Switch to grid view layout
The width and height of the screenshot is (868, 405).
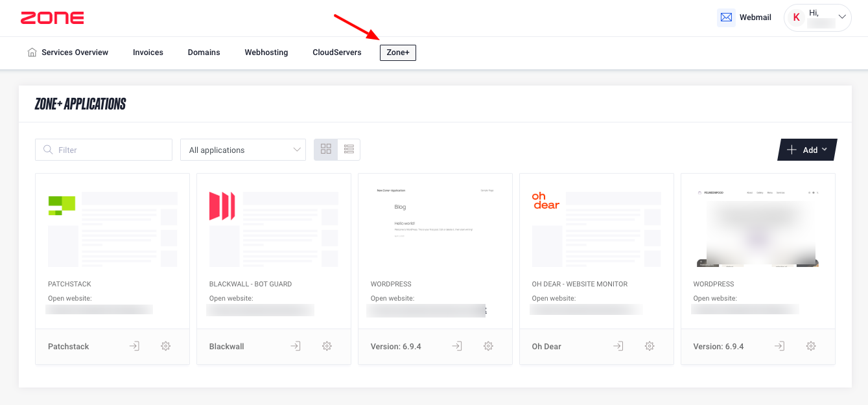coord(326,150)
